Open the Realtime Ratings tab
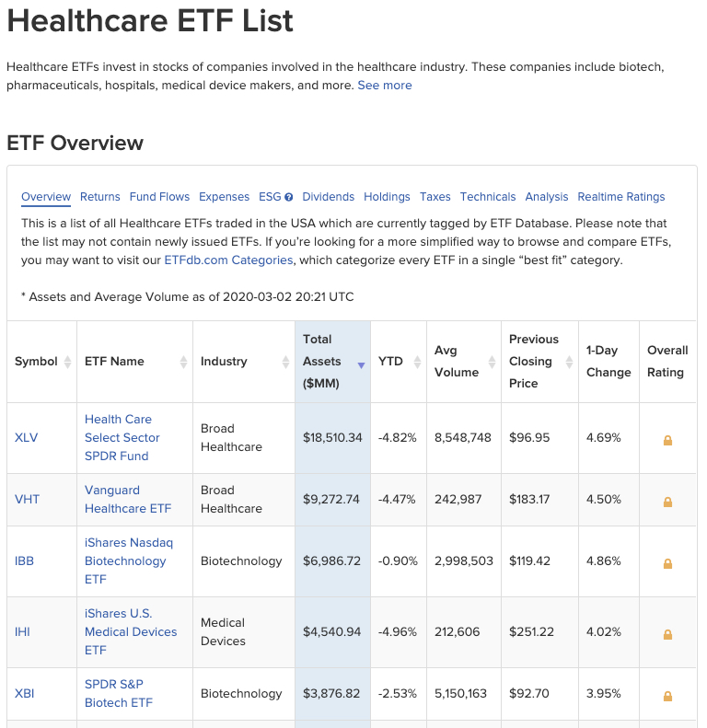The width and height of the screenshot is (707, 728). tap(621, 197)
